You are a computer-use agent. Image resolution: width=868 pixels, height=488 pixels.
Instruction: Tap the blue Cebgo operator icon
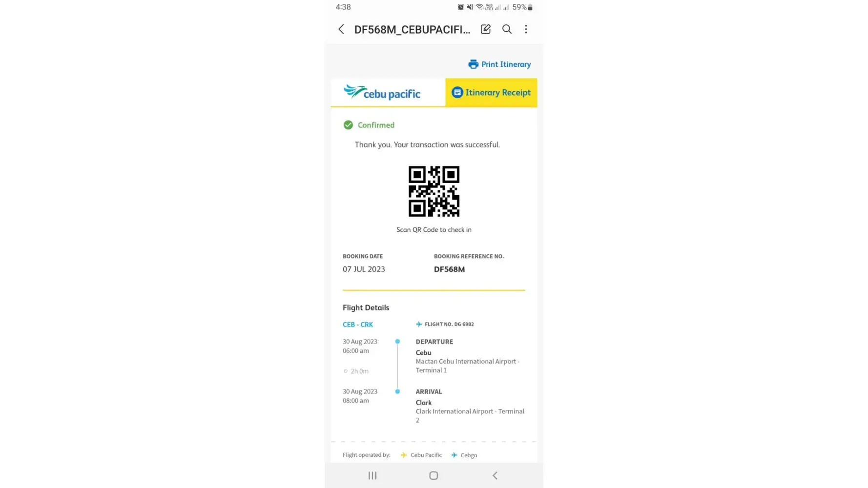(x=454, y=455)
